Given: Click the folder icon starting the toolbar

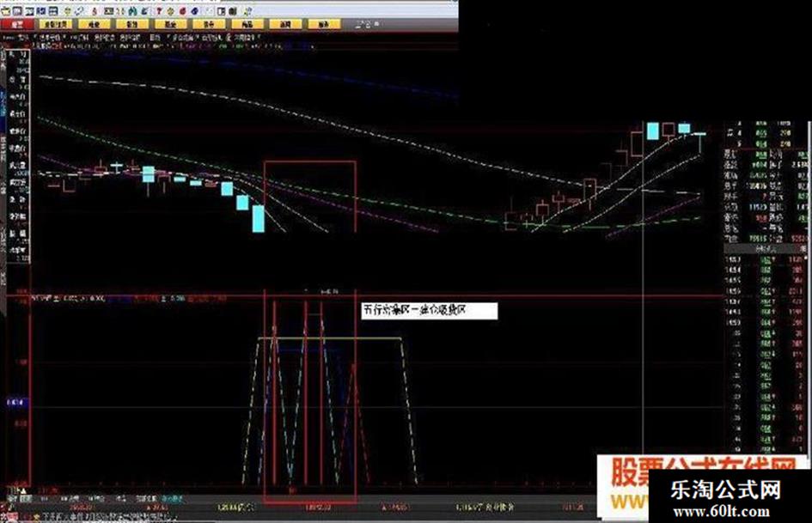Looking at the screenshot, I should (6, 11).
